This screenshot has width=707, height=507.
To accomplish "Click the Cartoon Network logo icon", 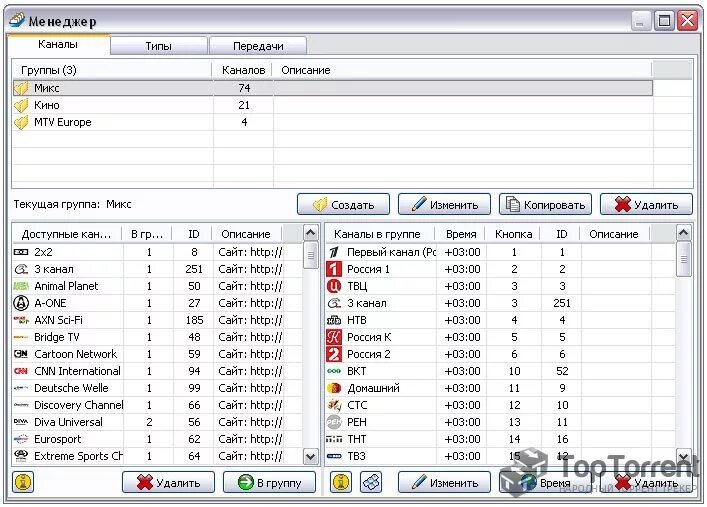I will tap(21, 354).
